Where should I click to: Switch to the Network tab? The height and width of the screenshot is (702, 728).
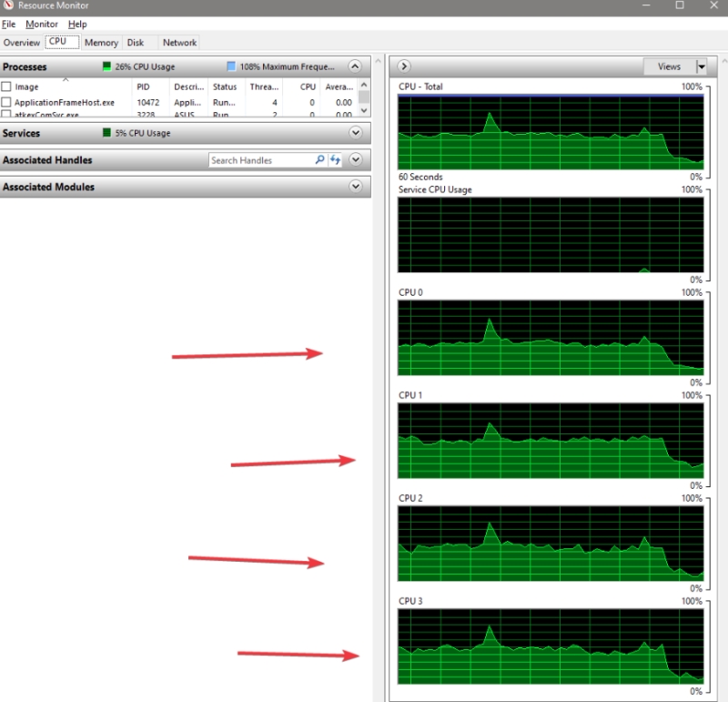coord(179,43)
